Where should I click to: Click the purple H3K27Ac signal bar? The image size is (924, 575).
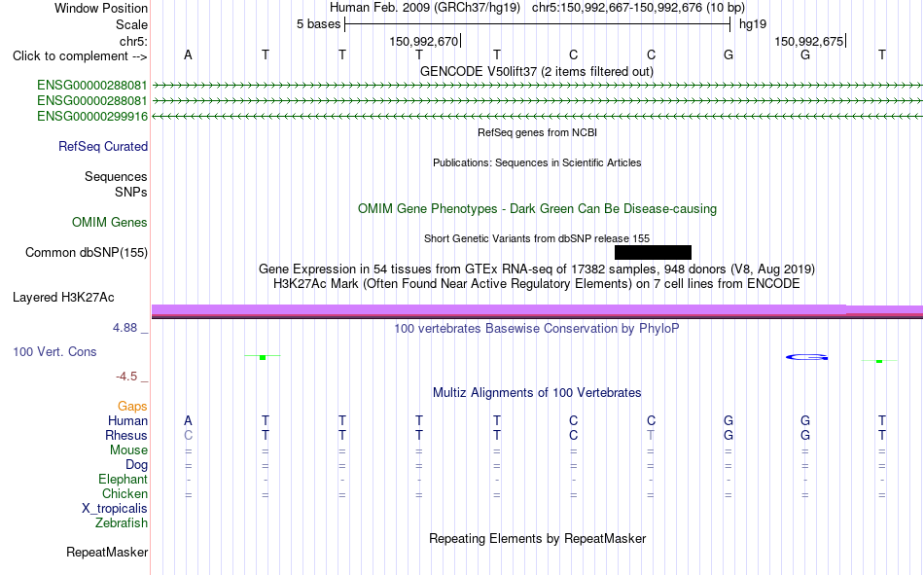coord(537,310)
